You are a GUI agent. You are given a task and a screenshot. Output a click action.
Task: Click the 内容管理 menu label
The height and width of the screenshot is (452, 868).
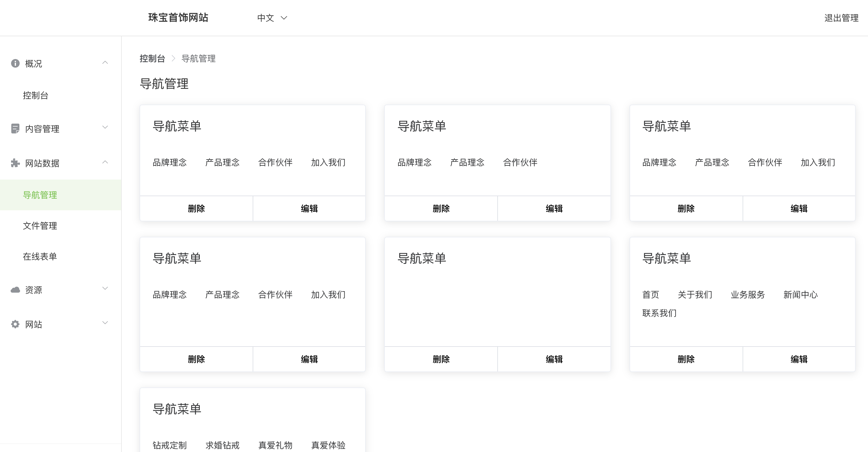[42, 129]
